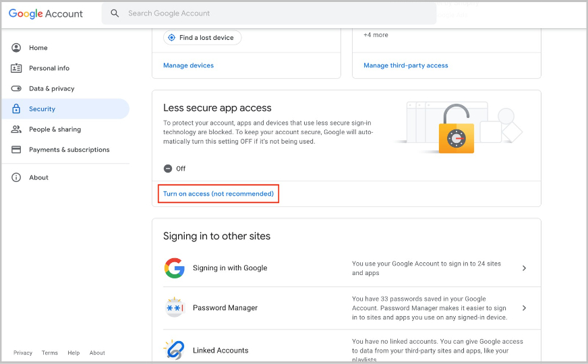Click the Security lock icon in sidebar
Screen dimensions: 588x364
pyautogui.click(x=16, y=109)
